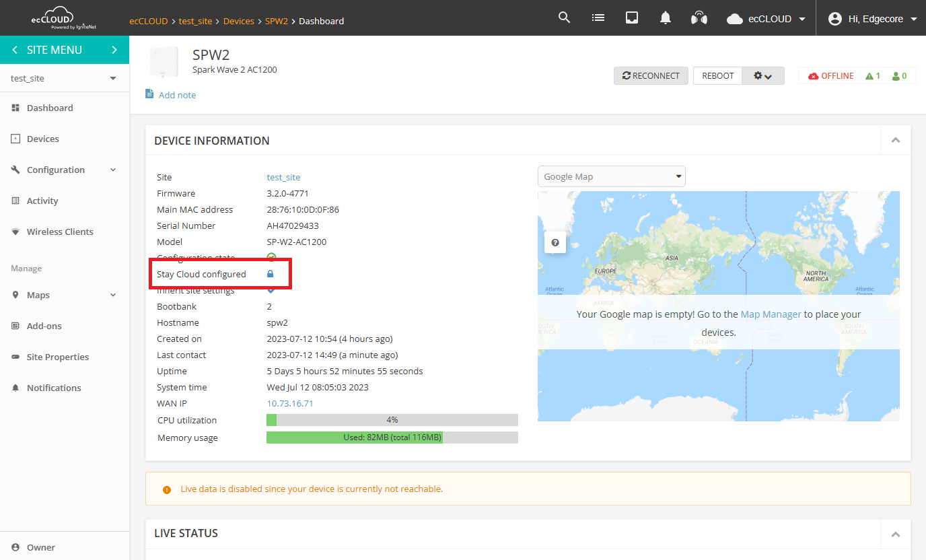Open the Hi, Edgecore user menu
The image size is (926, 560).
(x=872, y=19)
